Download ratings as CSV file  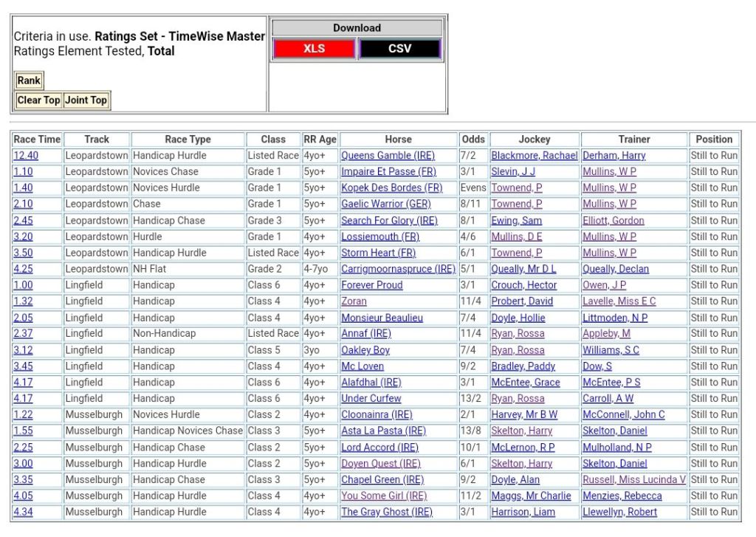click(399, 49)
